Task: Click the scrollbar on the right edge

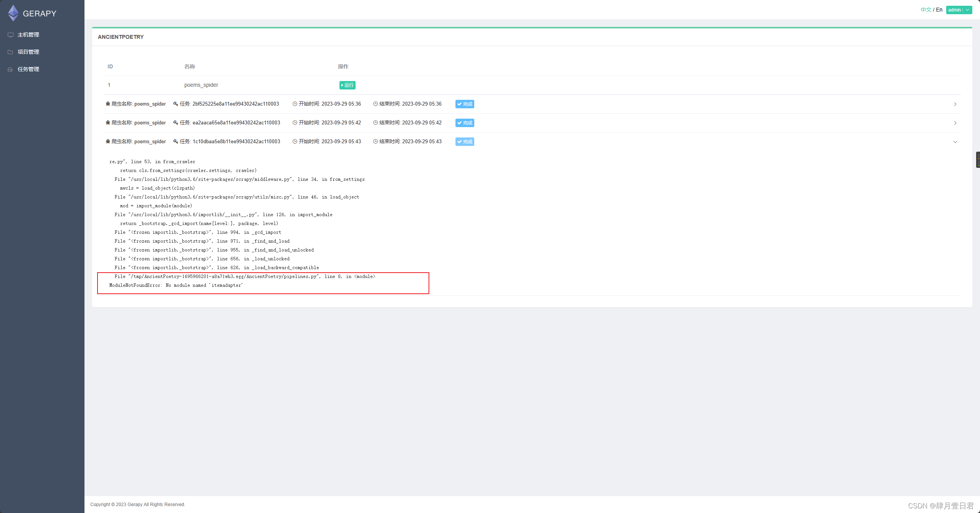Action: (978, 159)
